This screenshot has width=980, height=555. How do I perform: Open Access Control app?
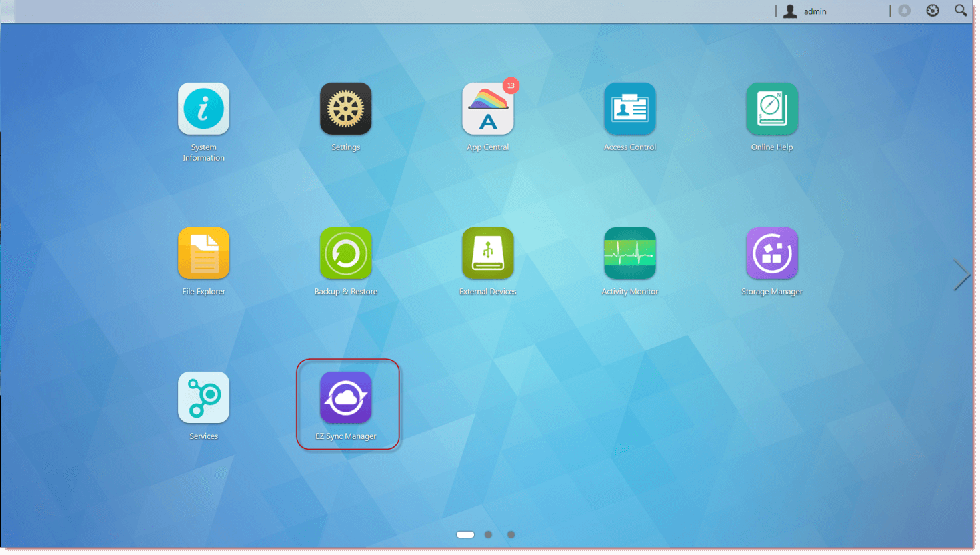(629, 109)
